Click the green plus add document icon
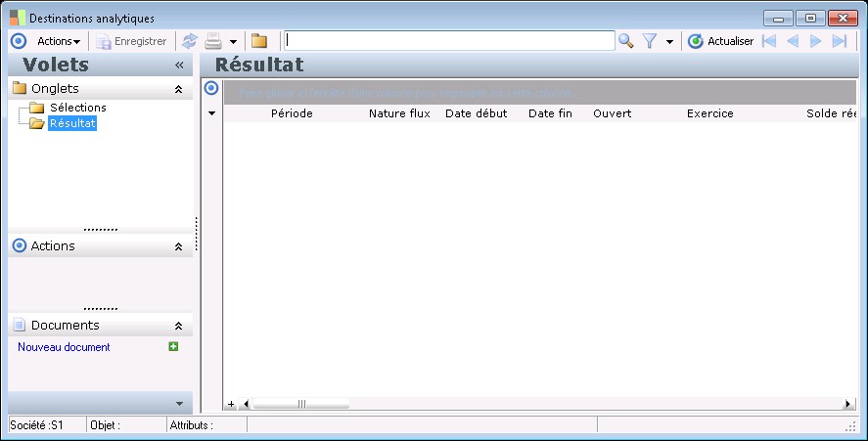868x441 pixels. 173,346
